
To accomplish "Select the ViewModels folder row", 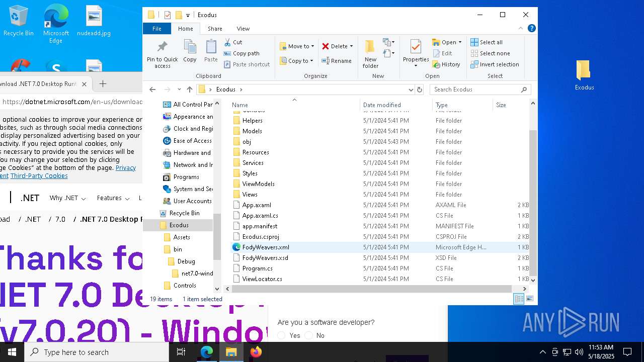I will point(380,184).
